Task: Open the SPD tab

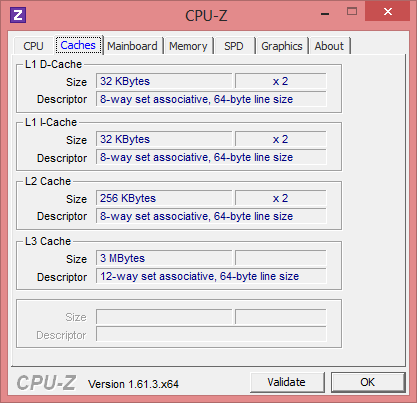Action: pyautogui.click(x=234, y=46)
